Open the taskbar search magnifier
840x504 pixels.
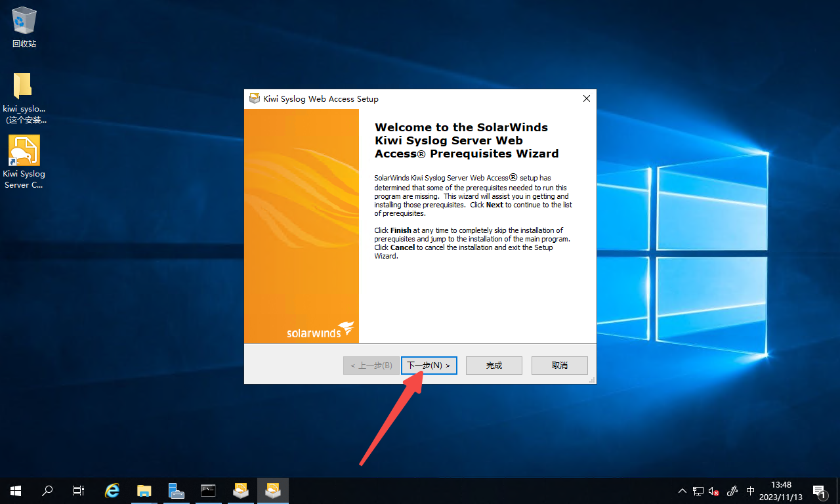pos(47,490)
